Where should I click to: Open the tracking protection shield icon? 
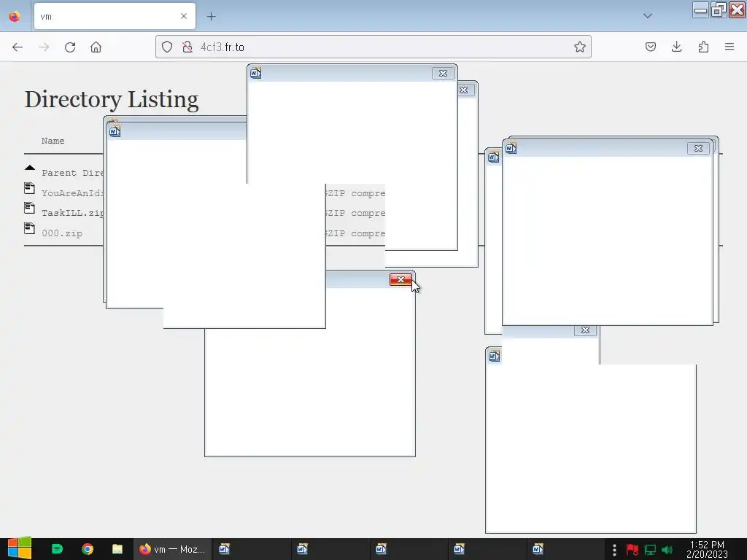tap(167, 47)
